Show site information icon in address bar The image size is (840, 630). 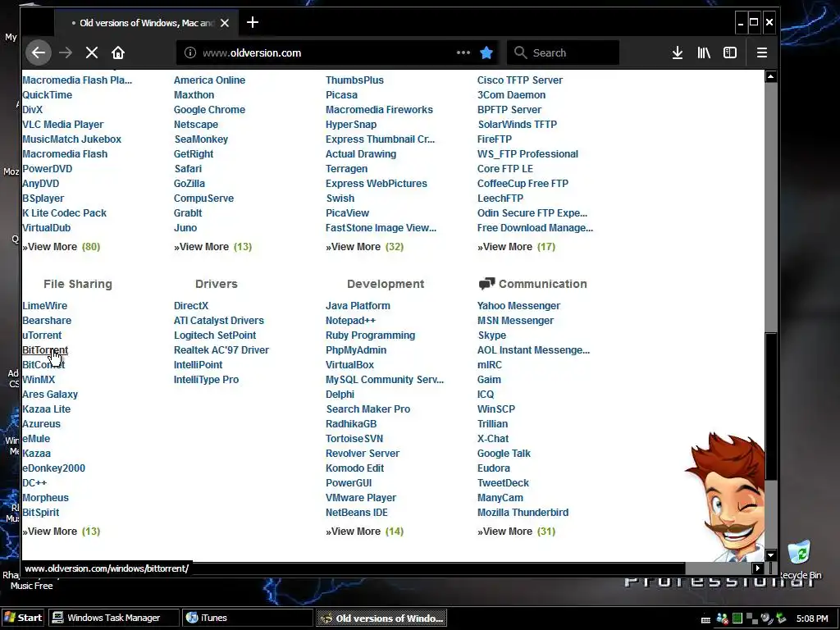pos(190,52)
